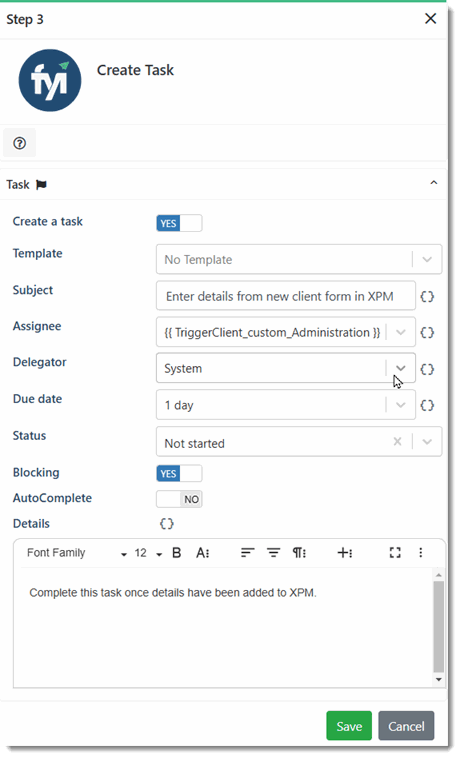The image size is (460, 758).
Task: Open the Template dropdown
Action: (x=427, y=260)
